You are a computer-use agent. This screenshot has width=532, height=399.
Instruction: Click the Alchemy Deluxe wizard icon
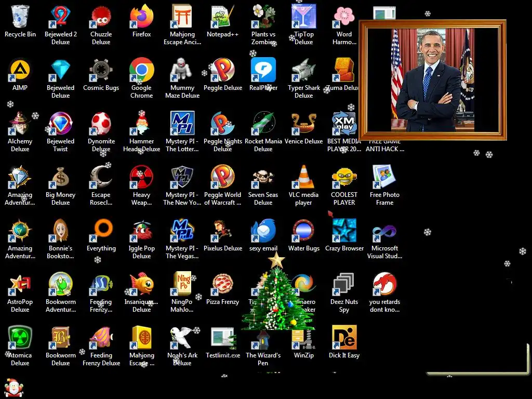tap(20, 124)
